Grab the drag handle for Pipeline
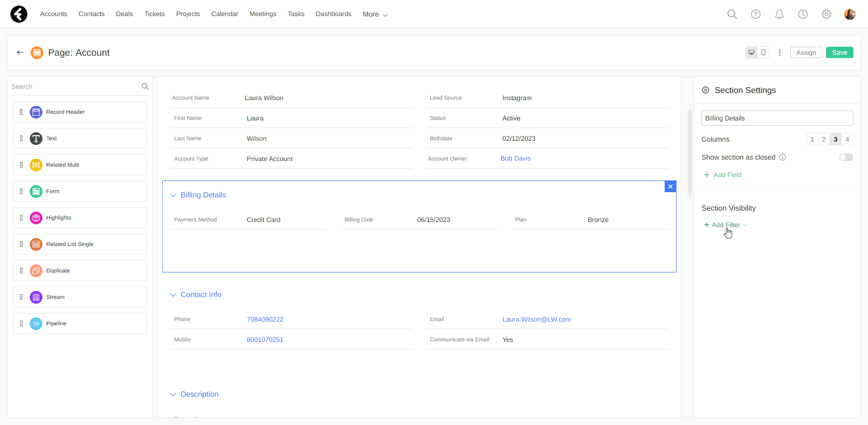The image size is (868, 425). pyautogui.click(x=21, y=323)
